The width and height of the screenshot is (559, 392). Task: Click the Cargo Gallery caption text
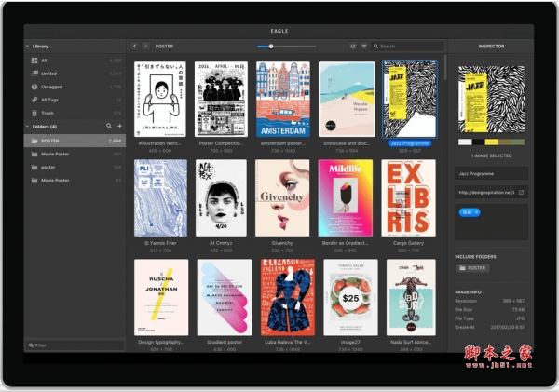409,243
